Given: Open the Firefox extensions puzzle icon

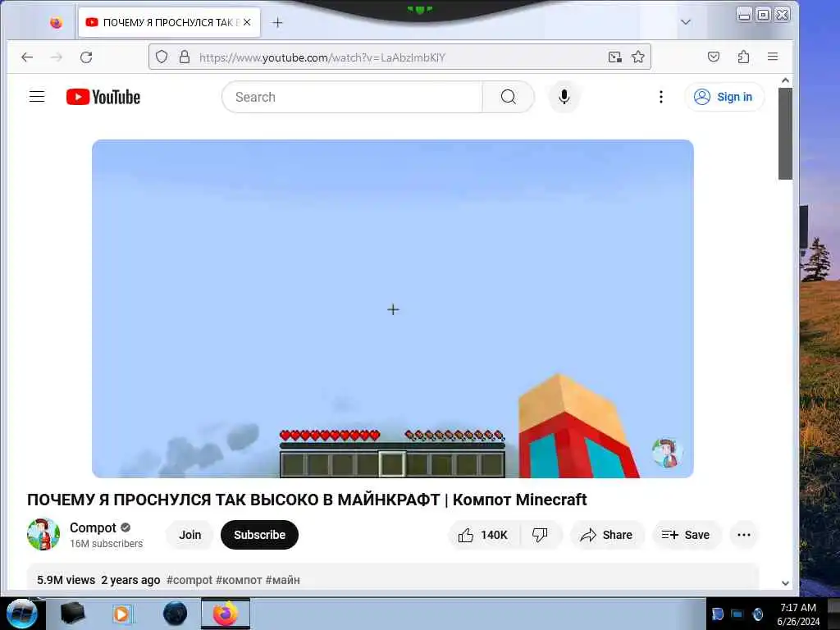Looking at the screenshot, I should pos(743,57).
